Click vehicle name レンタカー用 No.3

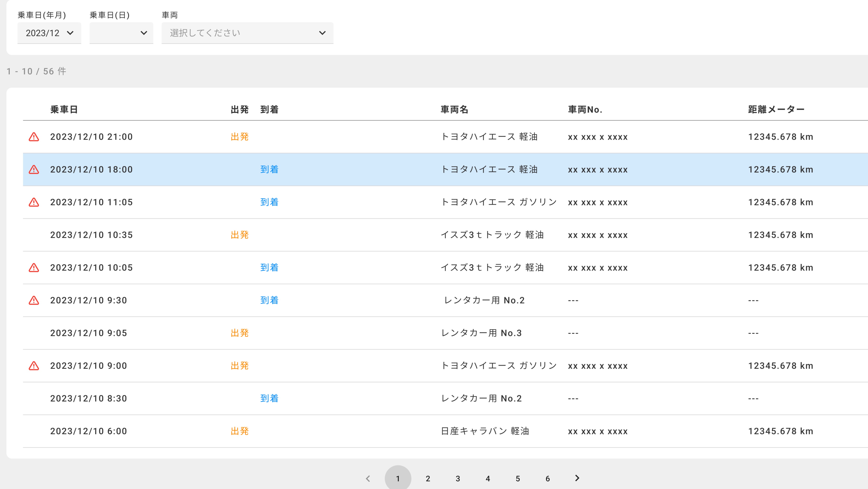[x=481, y=333]
